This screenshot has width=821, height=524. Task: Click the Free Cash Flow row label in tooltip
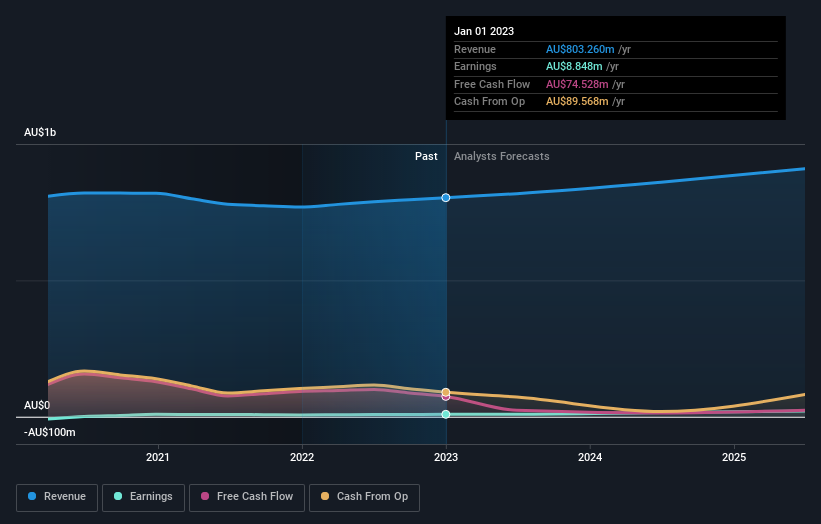(x=492, y=84)
